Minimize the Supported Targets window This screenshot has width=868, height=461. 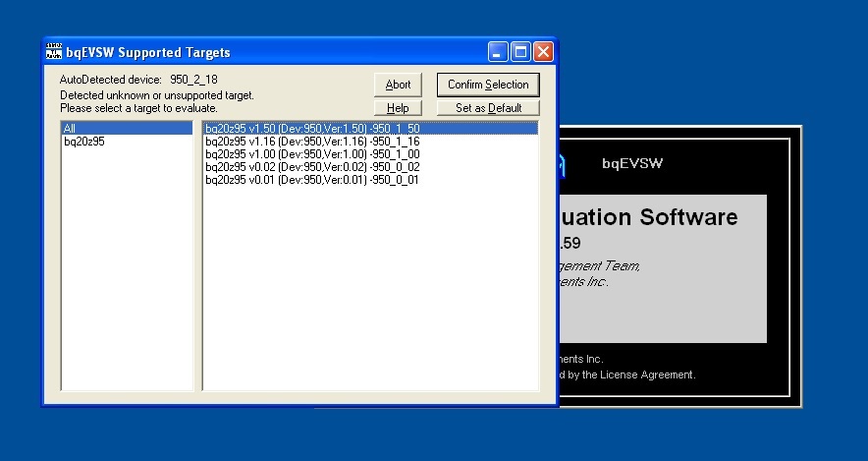point(498,52)
